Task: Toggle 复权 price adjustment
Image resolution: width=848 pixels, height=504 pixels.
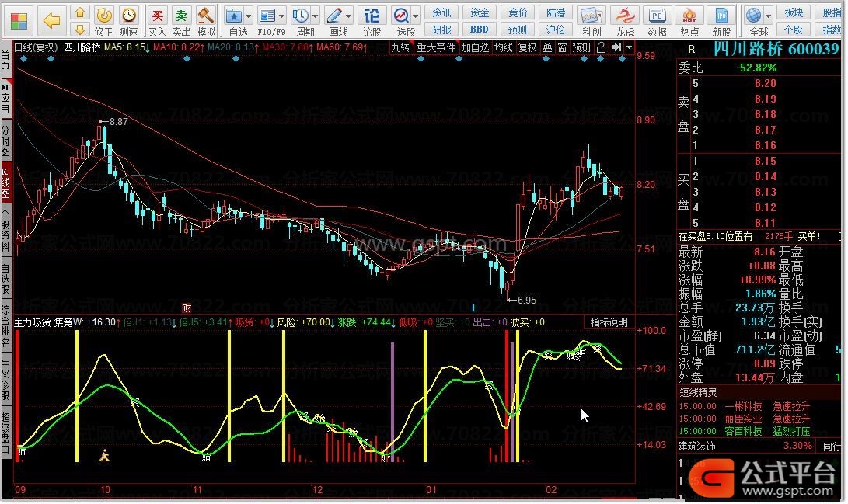Action: [527, 48]
